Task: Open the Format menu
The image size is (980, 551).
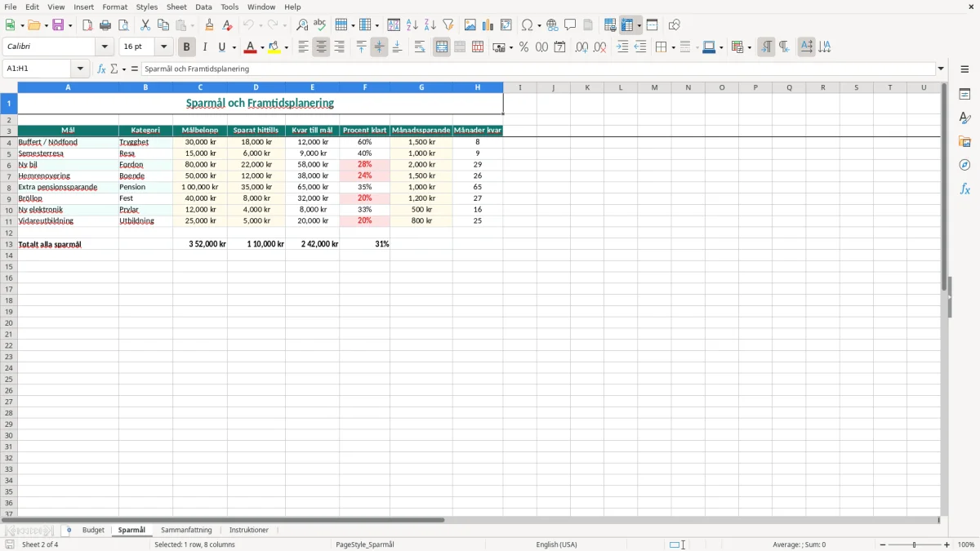Action: coord(114,7)
